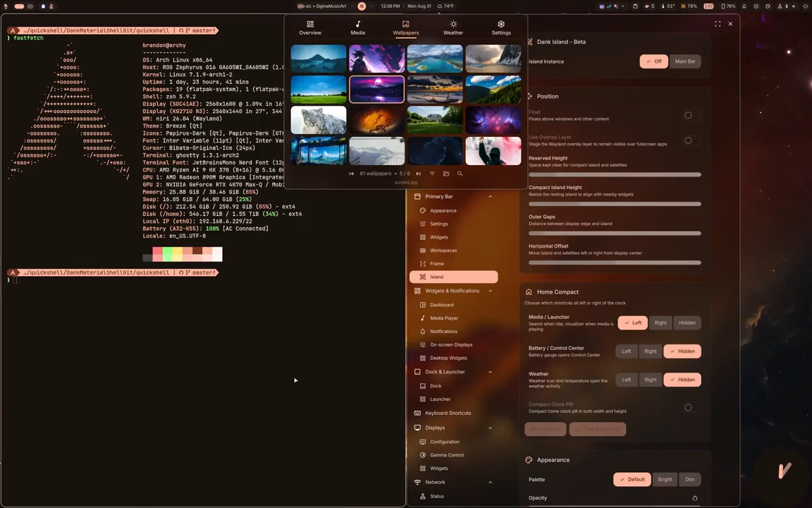Click the fullscreen expand icon of settings window
Viewport: 812px width, 508px height.
(718, 24)
